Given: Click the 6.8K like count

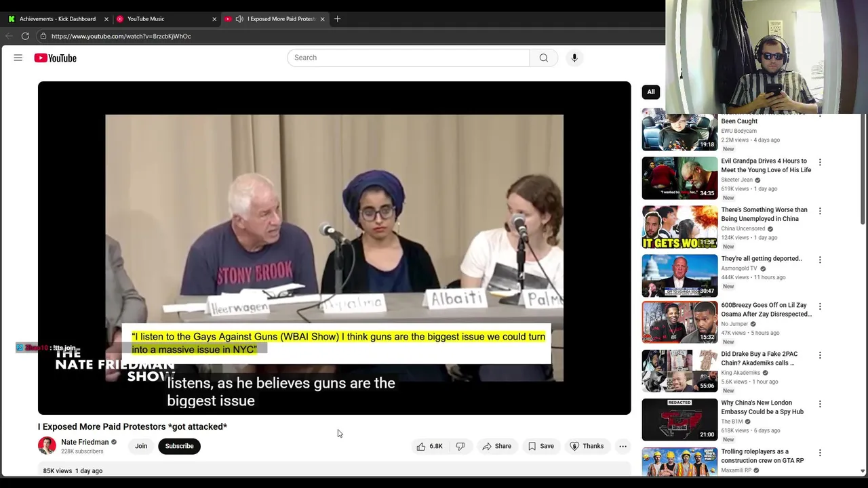Looking at the screenshot, I should pyautogui.click(x=436, y=446).
